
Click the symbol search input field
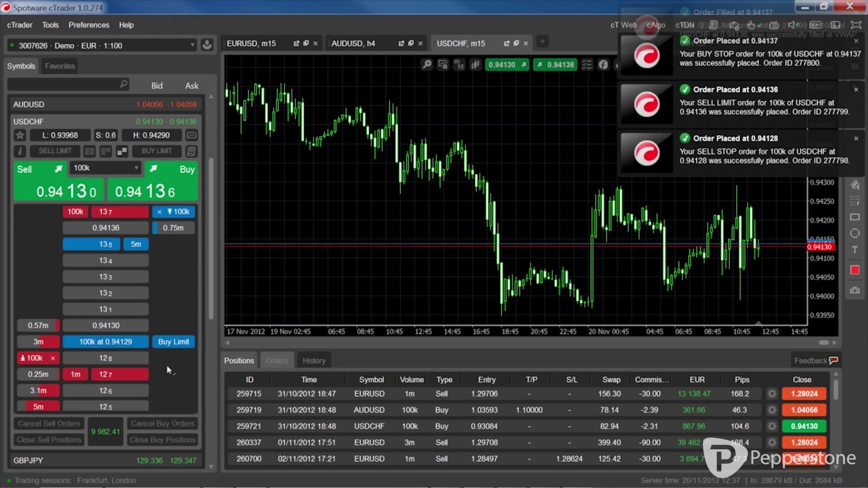(63, 84)
